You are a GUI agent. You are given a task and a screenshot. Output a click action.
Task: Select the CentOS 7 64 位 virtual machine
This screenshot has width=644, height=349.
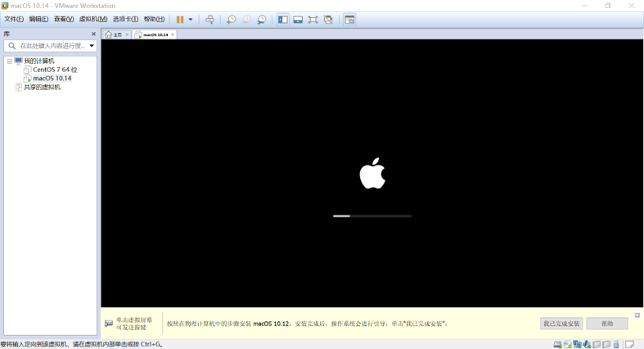(55, 70)
